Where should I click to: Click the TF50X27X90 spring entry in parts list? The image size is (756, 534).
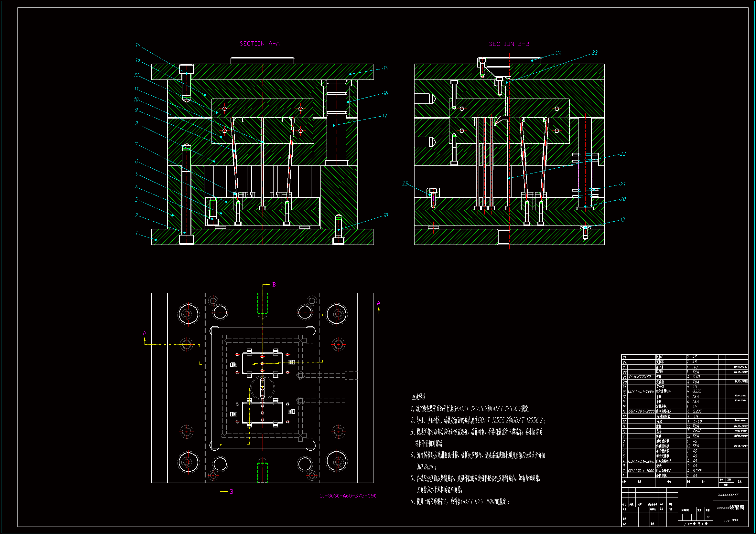[640, 377]
